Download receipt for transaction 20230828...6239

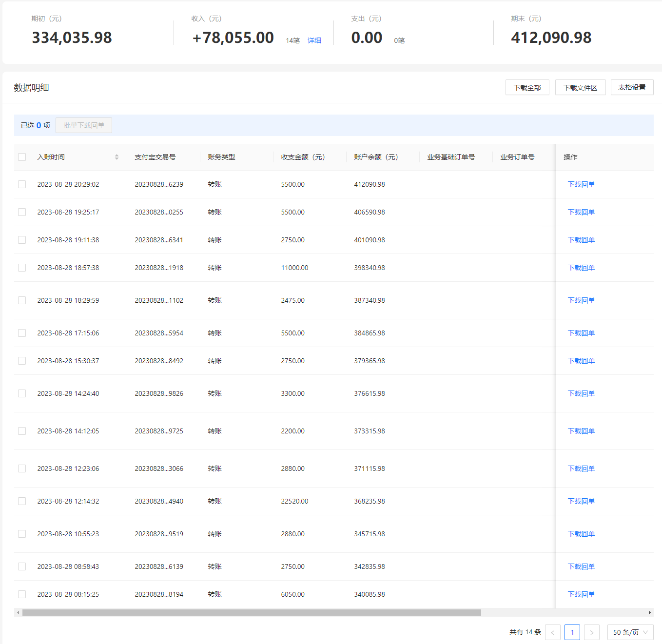pos(581,184)
